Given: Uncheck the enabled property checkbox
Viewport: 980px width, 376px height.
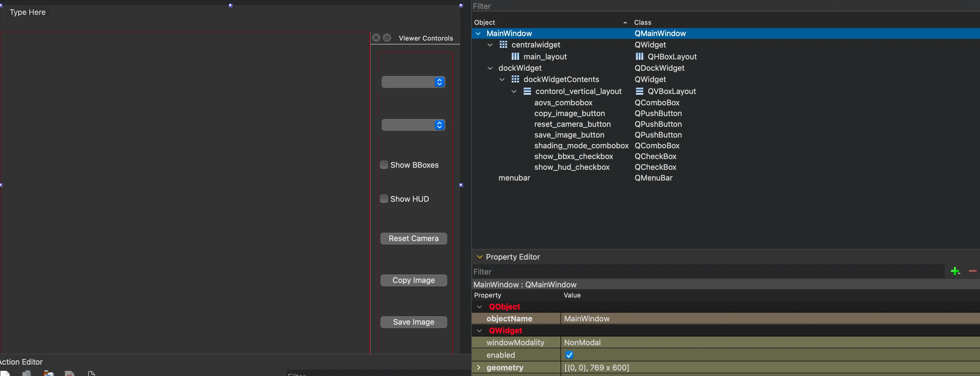Looking at the screenshot, I should [x=569, y=355].
